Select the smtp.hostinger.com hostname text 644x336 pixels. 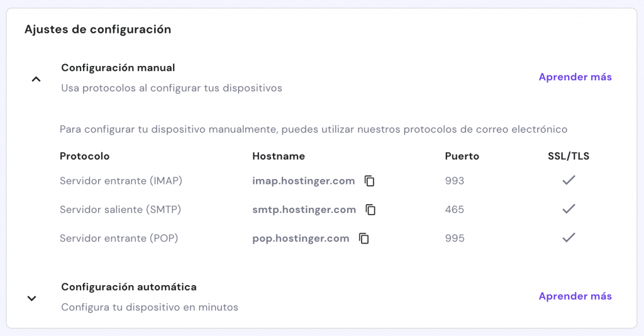[x=304, y=210]
